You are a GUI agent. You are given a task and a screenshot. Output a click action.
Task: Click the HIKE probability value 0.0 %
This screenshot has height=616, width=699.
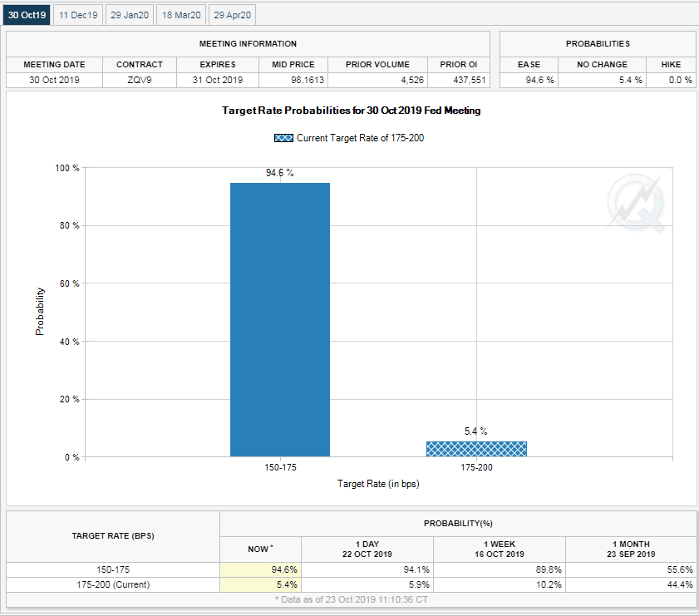point(671,80)
